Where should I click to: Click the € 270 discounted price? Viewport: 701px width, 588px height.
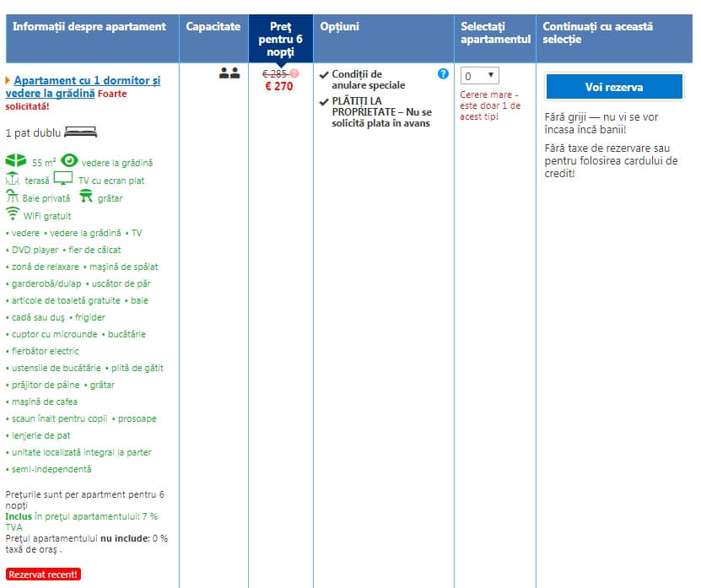(x=278, y=86)
